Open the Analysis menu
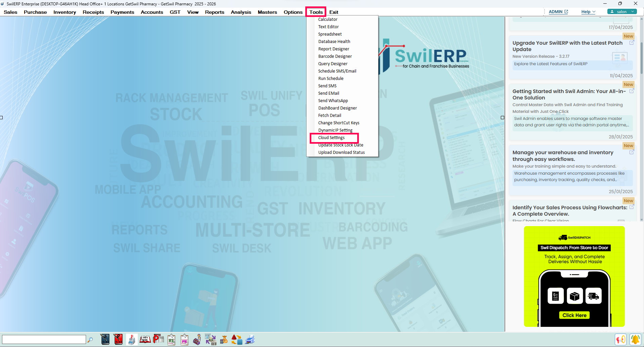This screenshot has height=347, width=644. [x=241, y=12]
